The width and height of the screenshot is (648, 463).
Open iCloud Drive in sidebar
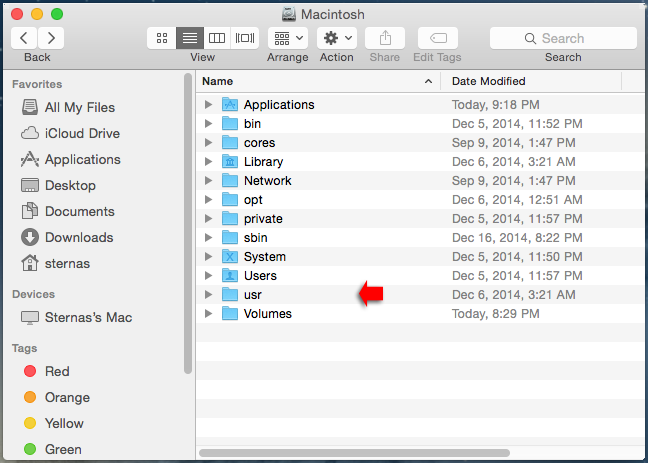pos(70,134)
